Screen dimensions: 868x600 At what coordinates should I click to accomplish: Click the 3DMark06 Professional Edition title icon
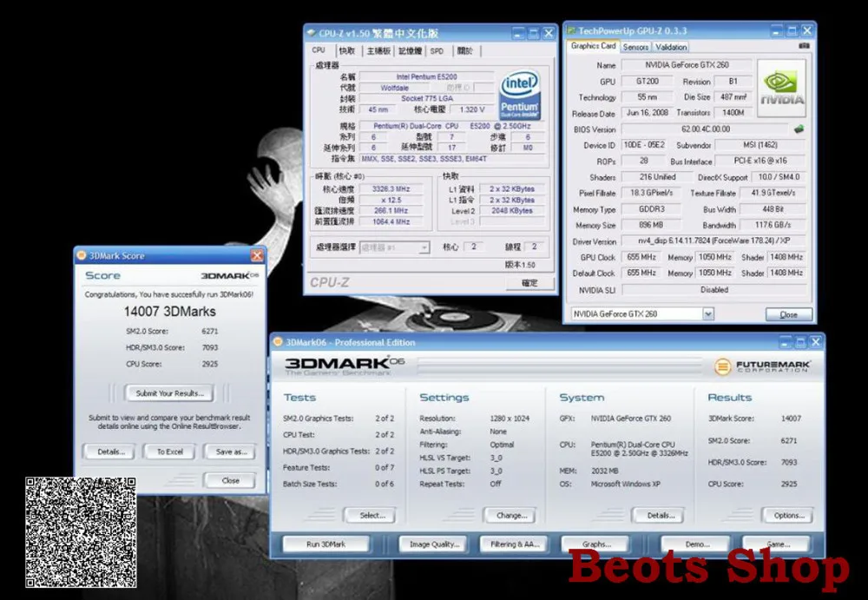[278, 342]
